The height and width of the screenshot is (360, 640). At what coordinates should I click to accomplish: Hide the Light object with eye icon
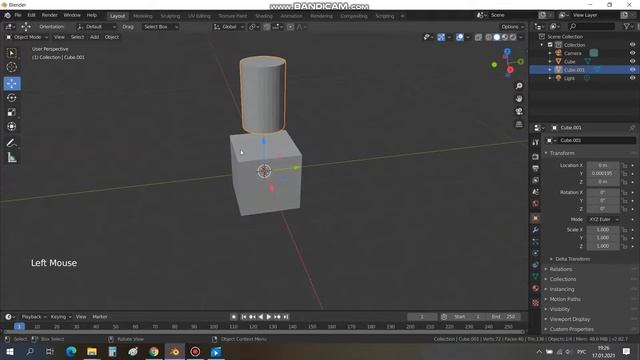(x=632, y=78)
